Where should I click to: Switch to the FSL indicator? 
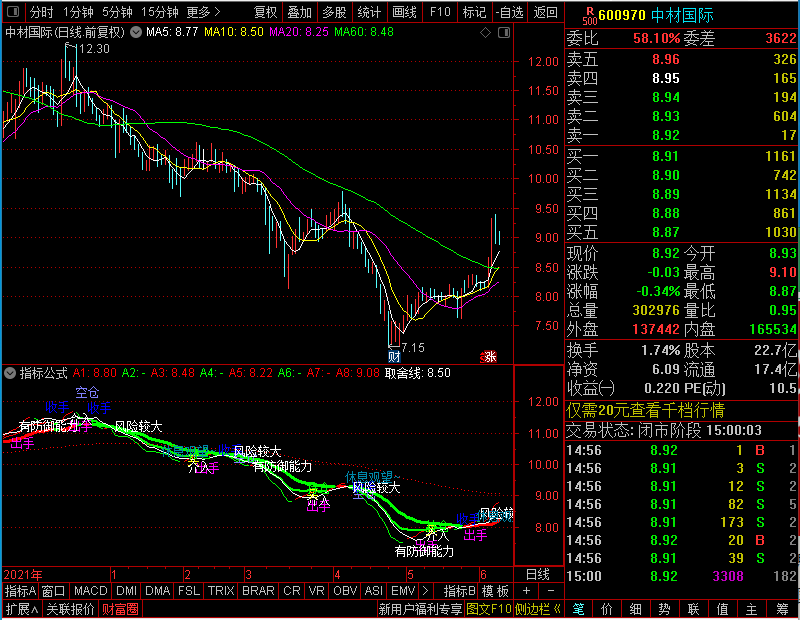tap(188, 591)
